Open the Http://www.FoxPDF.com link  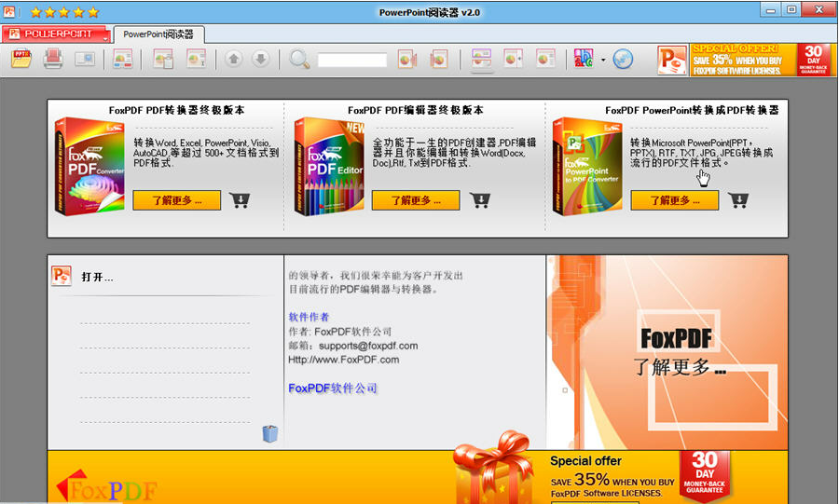point(343,360)
